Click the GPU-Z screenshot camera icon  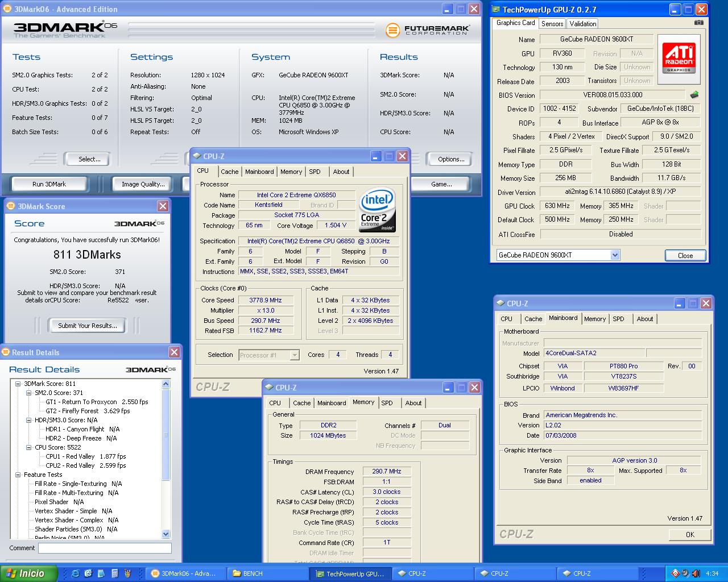tap(698, 23)
